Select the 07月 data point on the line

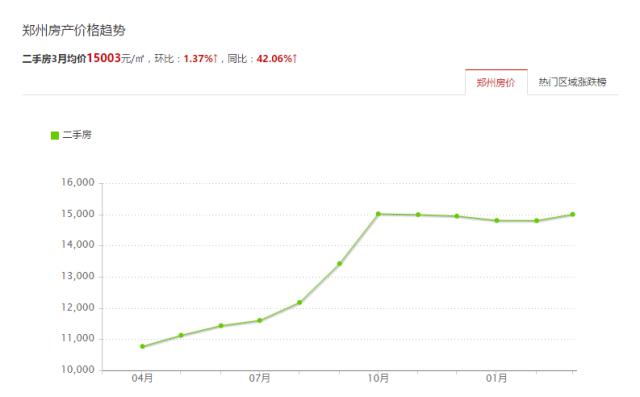260,321
